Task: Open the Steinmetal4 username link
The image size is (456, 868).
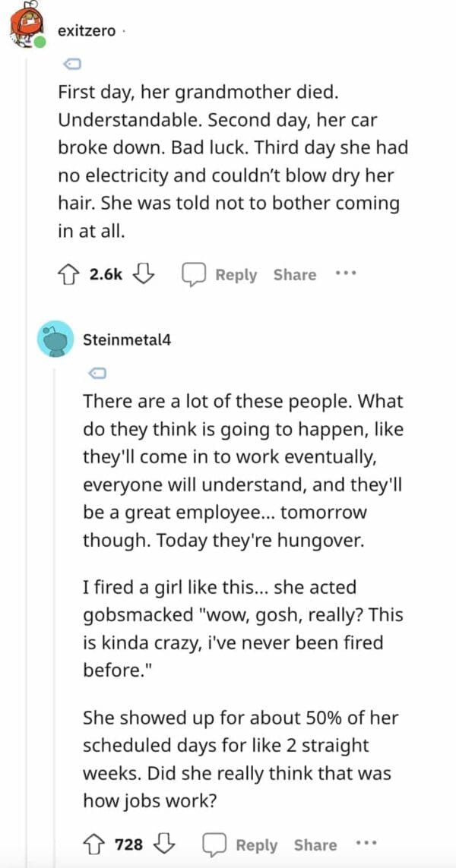Action: pyautogui.click(x=127, y=339)
